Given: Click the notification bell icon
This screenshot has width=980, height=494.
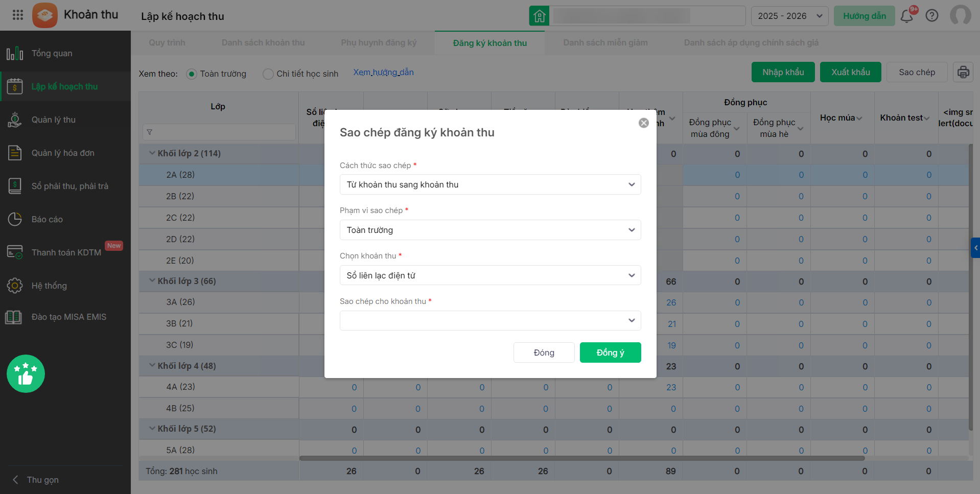Looking at the screenshot, I should pos(907,16).
